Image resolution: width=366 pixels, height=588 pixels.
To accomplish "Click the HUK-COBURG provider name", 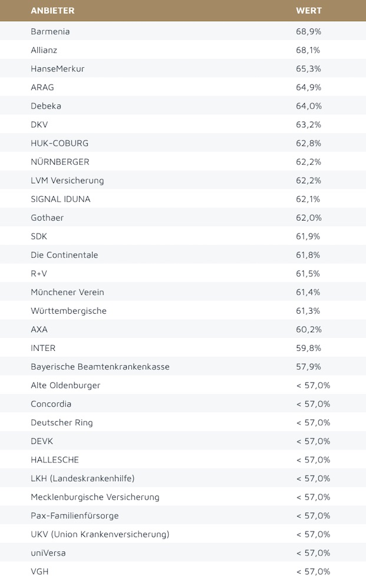I will 60,143.
